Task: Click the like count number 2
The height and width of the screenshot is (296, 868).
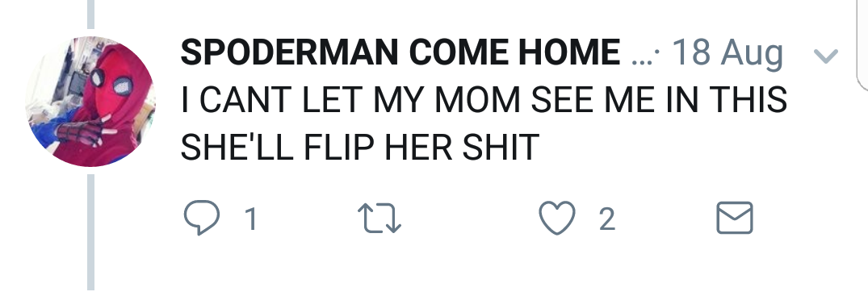Action: tap(607, 219)
